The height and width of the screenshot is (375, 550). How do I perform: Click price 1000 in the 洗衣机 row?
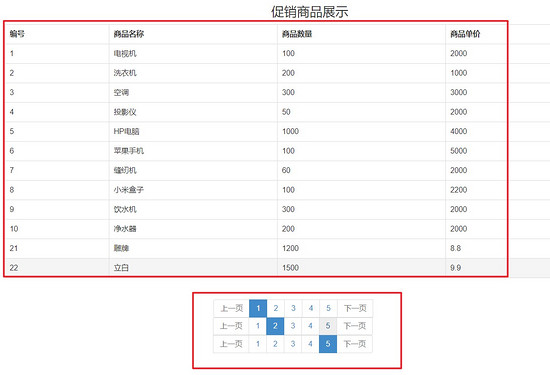[x=459, y=73]
